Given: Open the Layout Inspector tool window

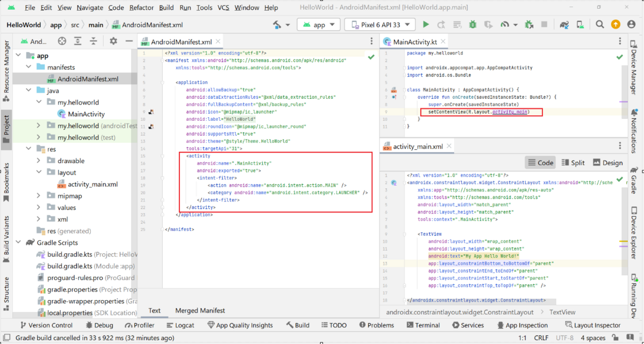Looking at the screenshot, I should tap(592, 325).
